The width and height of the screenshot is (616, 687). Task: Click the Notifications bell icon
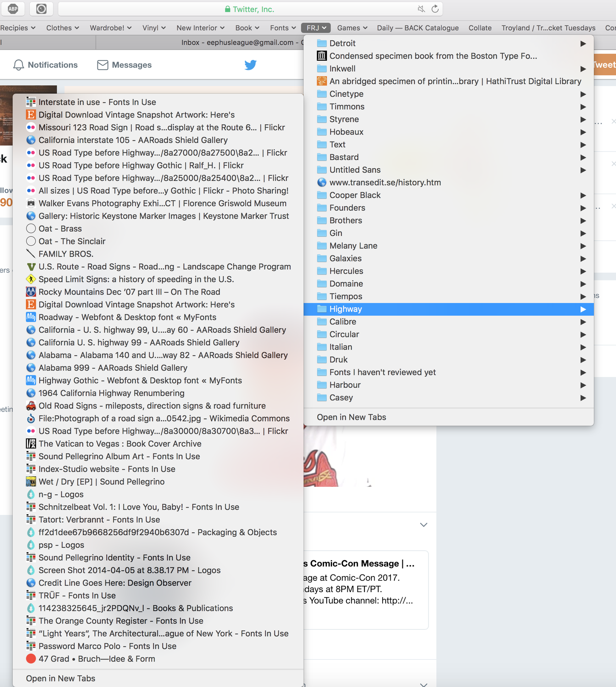click(x=19, y=65)
